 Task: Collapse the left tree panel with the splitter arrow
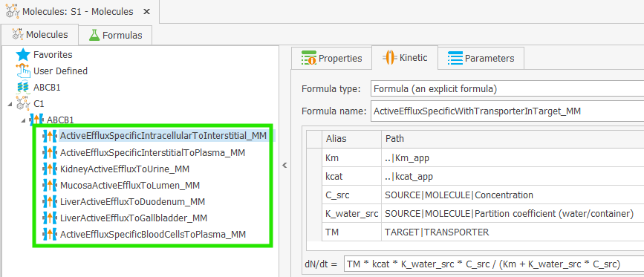(284, 166)
